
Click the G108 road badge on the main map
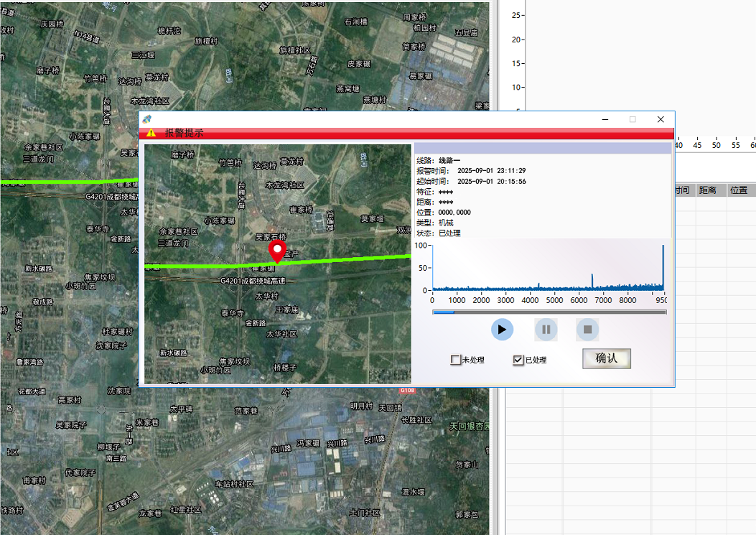pyautogui.click(x=407, y=391)
